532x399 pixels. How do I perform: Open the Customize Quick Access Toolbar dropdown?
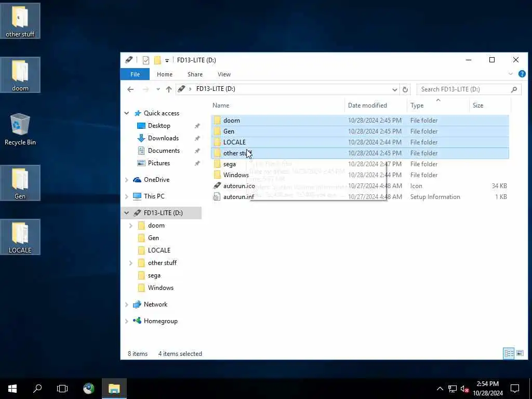(x=167, y=61)
